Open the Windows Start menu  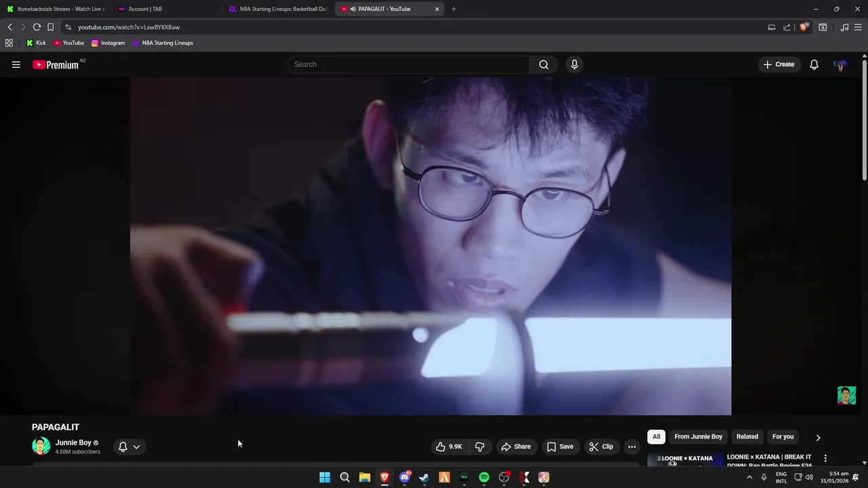[325, 477]
